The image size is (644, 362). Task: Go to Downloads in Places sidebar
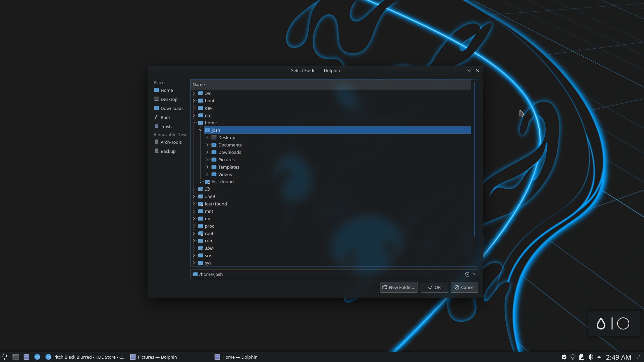point(169,108)
